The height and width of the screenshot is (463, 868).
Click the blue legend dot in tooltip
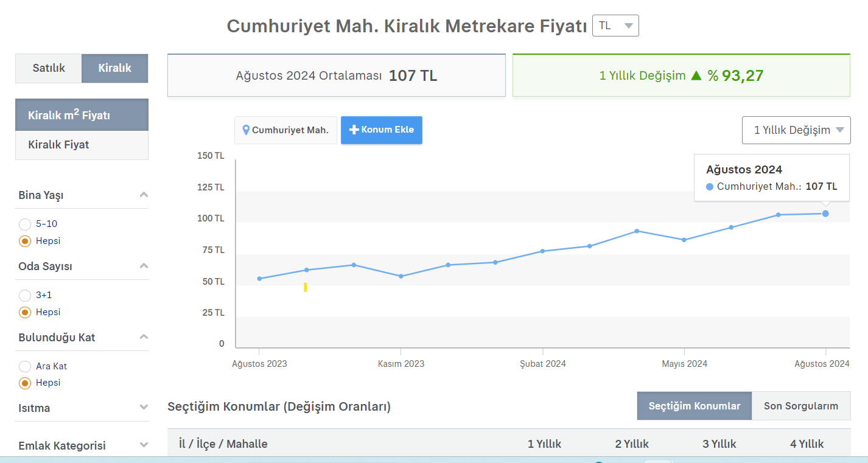coord(710,187)
